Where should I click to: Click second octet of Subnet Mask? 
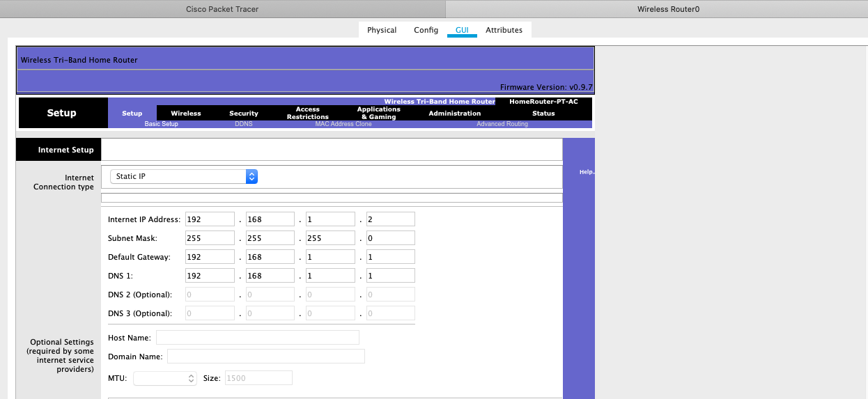270,237
